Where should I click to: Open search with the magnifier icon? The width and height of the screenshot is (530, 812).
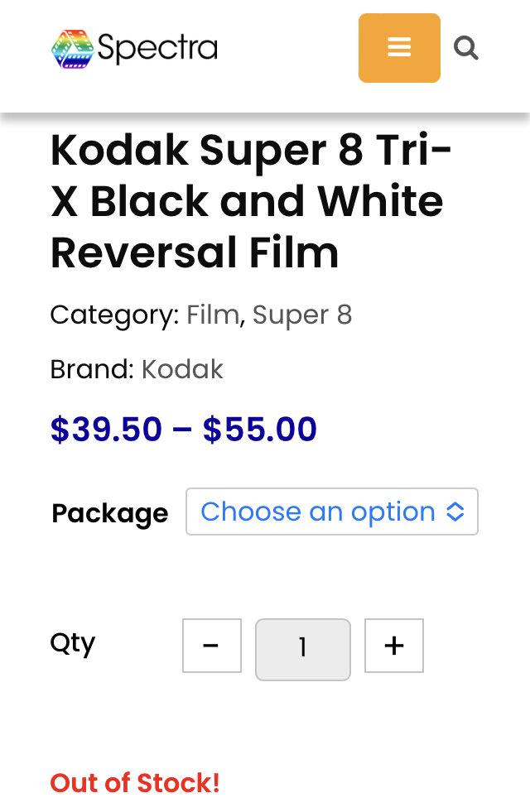coord(465,48)
